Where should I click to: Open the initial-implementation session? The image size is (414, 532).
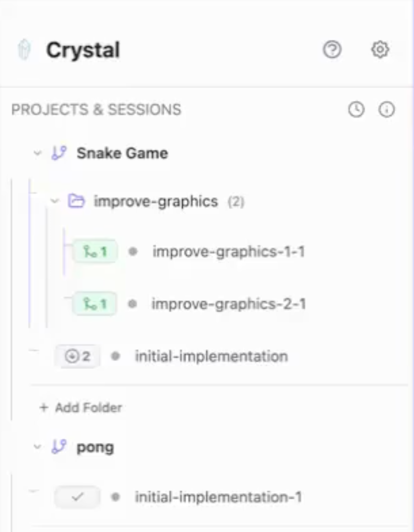click(211, 357)
